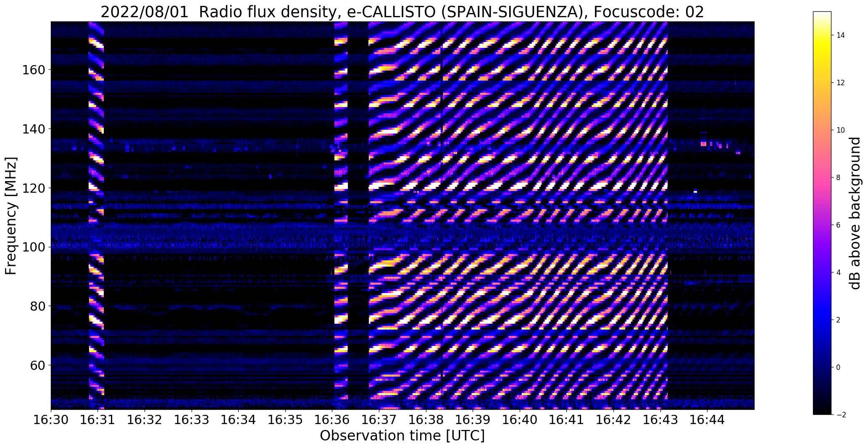Image resolution: width=868 pixels, height=448 pixels.
Task: Click the 16:42 time tick label
Action: (x=613, y=420)
